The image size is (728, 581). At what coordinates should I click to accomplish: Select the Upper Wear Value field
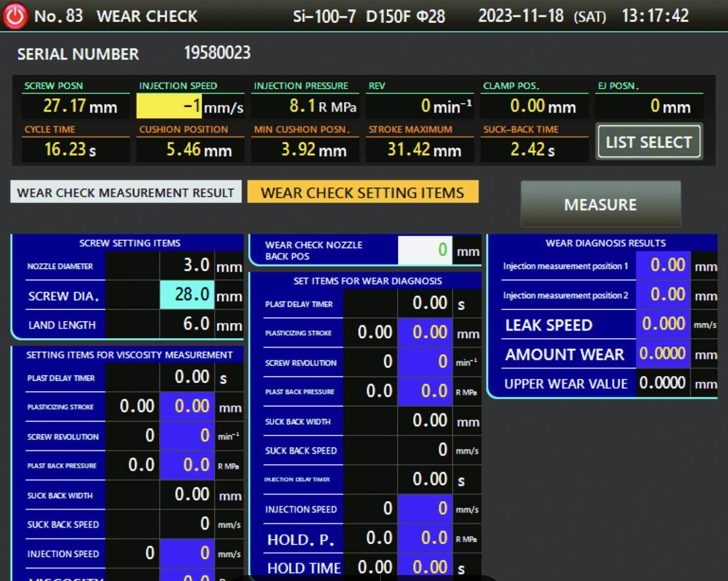(x=663, y=383)
